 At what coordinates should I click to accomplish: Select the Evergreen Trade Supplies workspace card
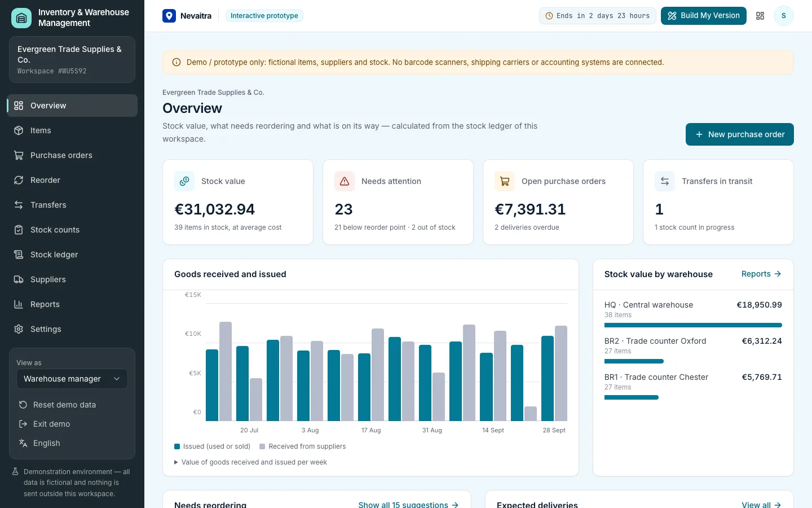(72, 60)
